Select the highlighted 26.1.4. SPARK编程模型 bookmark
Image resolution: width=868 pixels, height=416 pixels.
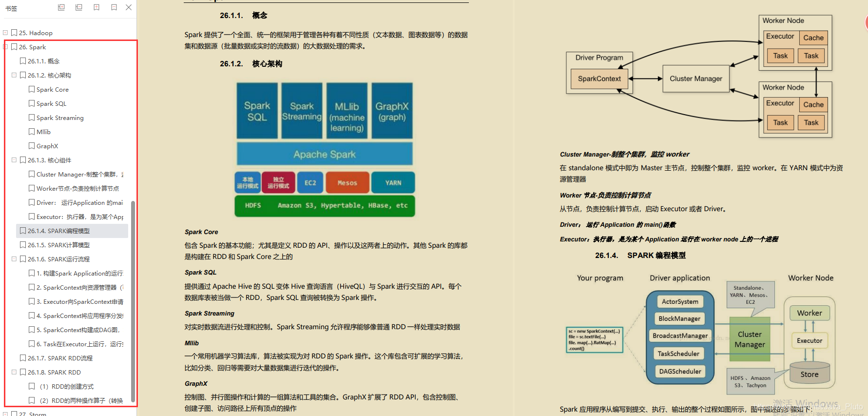point(58,231)
